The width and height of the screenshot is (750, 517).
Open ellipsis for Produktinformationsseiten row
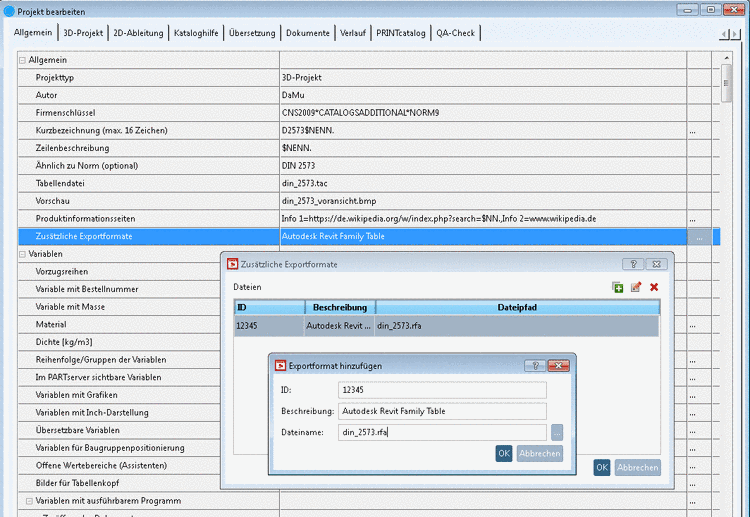[693, 220]
